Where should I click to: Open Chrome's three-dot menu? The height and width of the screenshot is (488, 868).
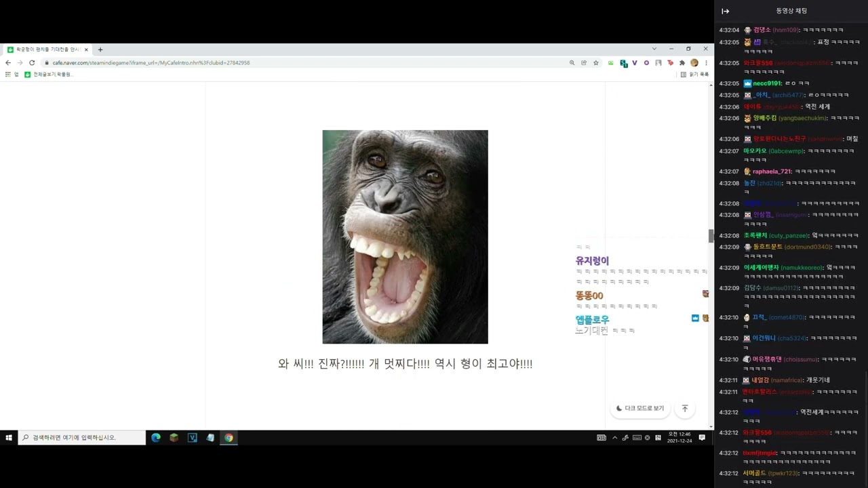[706, 62]
